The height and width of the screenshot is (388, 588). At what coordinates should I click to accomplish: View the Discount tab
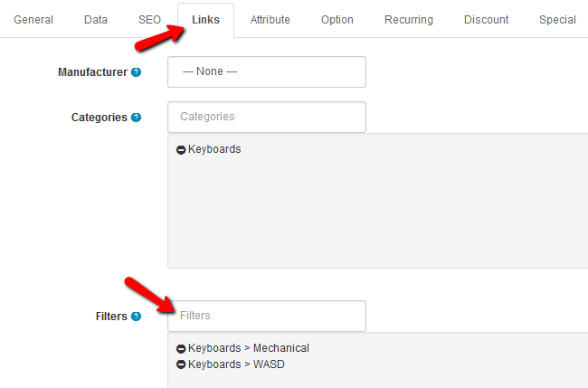(487, 20)
